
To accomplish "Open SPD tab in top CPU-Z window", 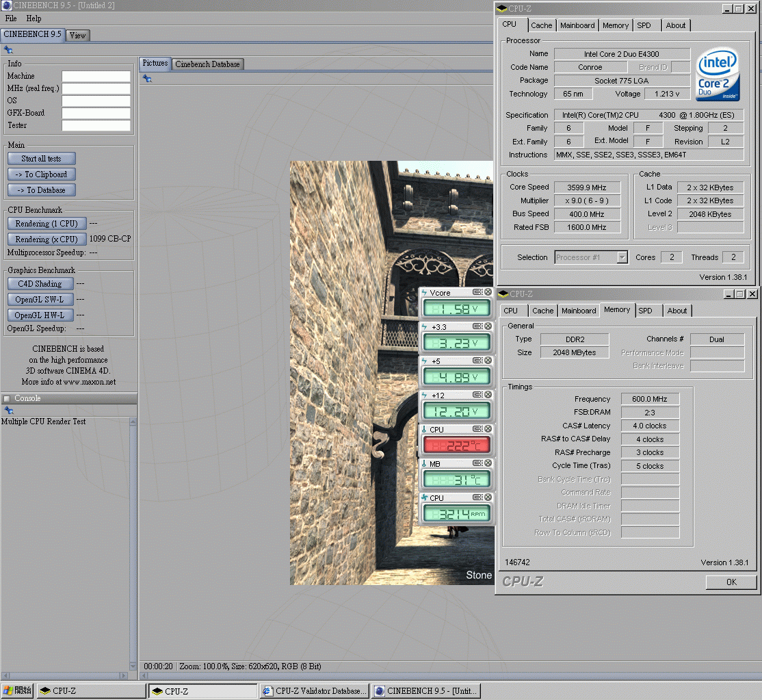I will tap(644, 25).
